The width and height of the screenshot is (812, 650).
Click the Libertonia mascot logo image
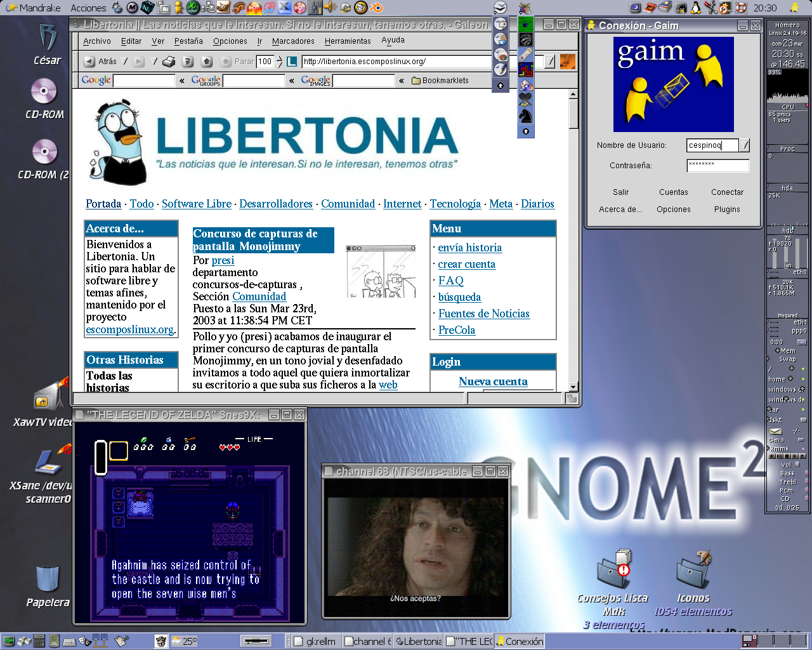point(119,142)
